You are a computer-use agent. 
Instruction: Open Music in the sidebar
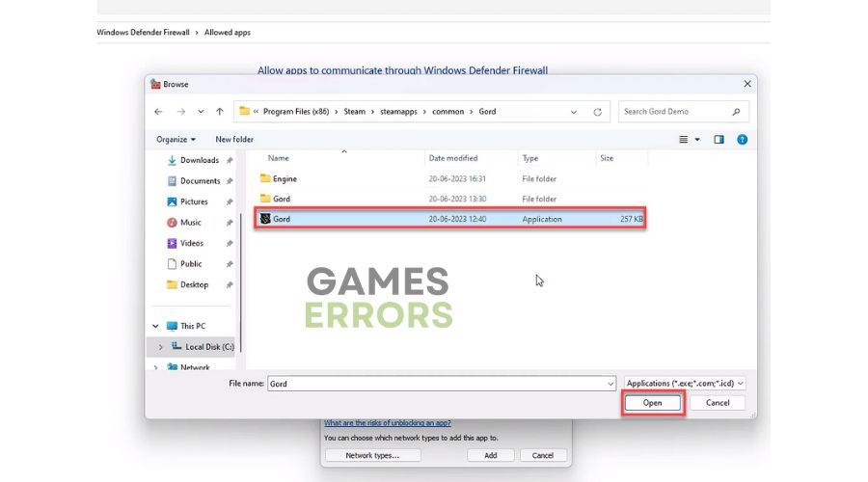[x=190, y=223]
